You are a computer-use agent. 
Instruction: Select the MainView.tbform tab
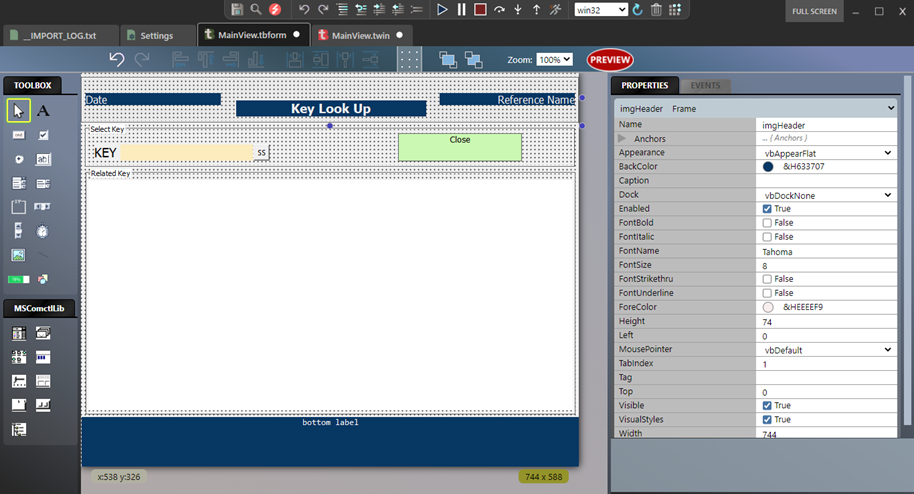coord(252,35)
